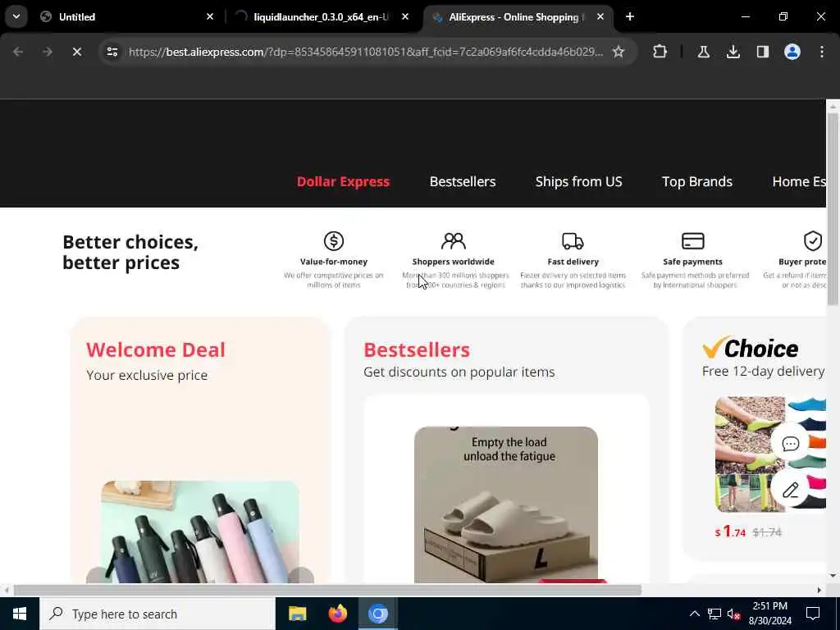Click the vertical page scrollbar thumb

(833, 209)
